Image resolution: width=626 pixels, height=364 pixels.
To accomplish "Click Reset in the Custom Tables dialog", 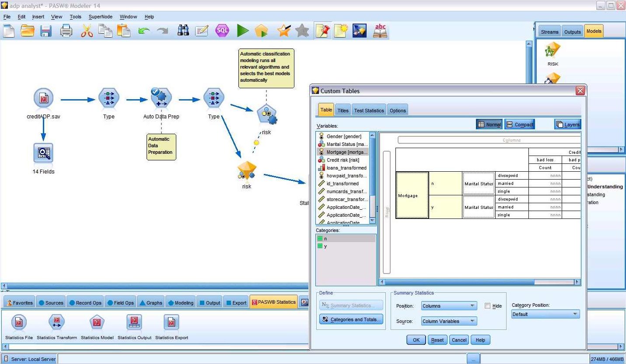I will point(437,340).
